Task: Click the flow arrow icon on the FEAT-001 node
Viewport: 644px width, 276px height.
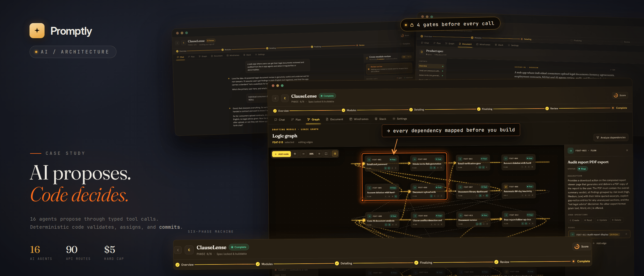Action: [x=369, y=160]
